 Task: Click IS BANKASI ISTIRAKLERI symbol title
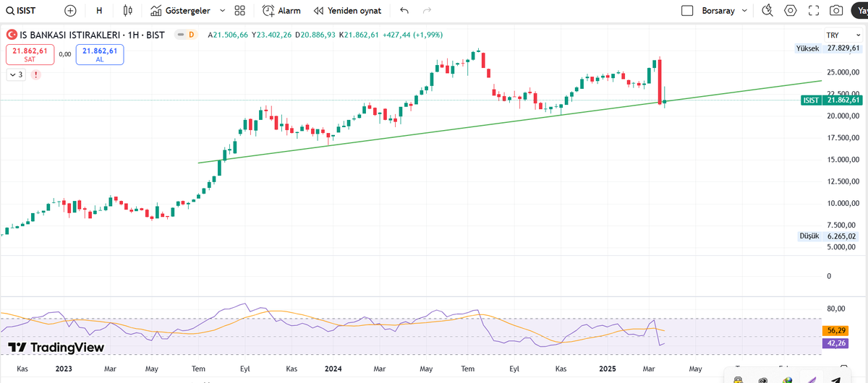pyautogui.click(x=69, y=35)
